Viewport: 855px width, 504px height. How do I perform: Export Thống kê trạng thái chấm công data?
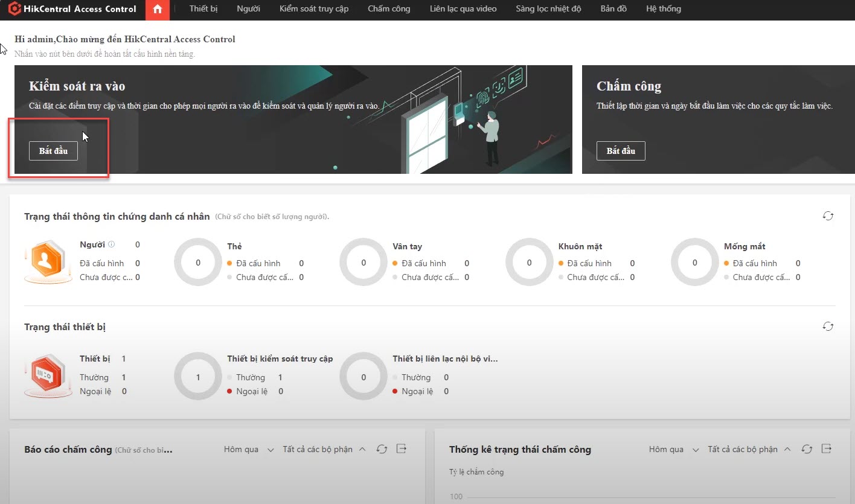coord(827,449)
